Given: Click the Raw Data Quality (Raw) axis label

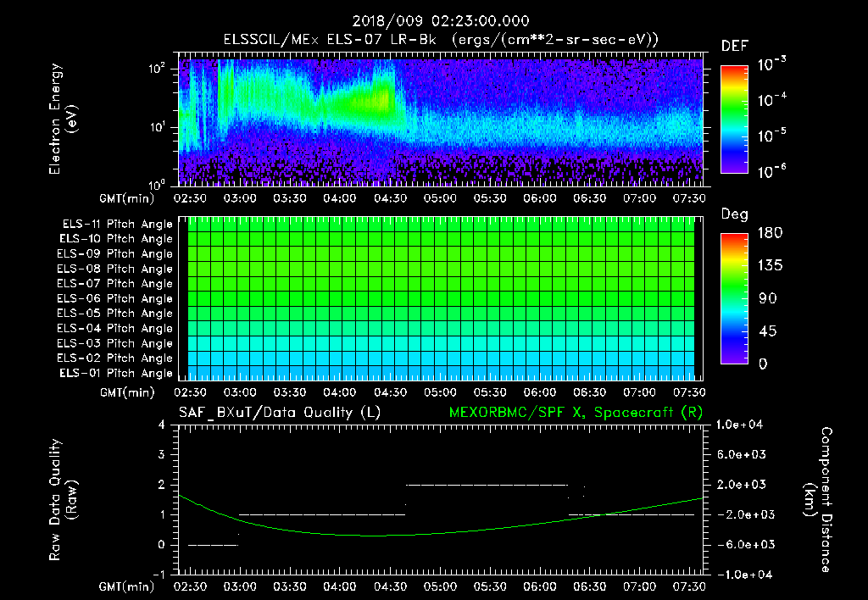Looking at the screenshot, I should pyautogui.click(x=63, y=500).
